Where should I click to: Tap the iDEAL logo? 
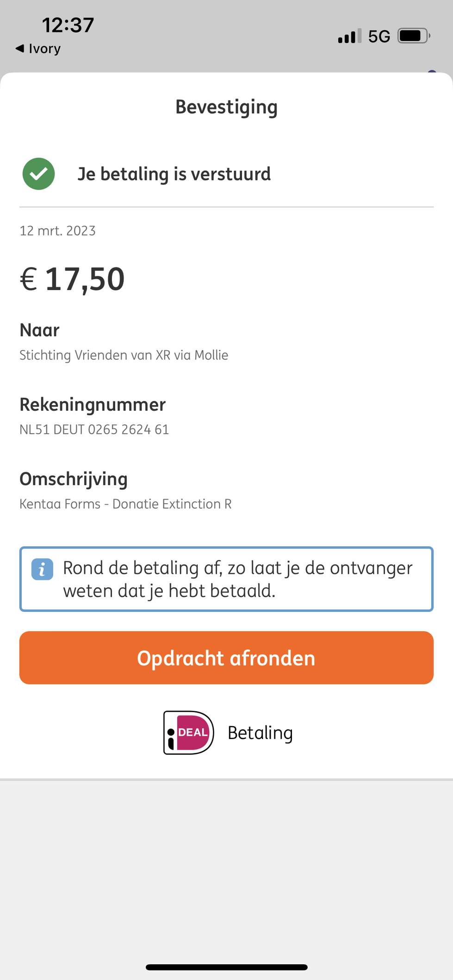189,733
